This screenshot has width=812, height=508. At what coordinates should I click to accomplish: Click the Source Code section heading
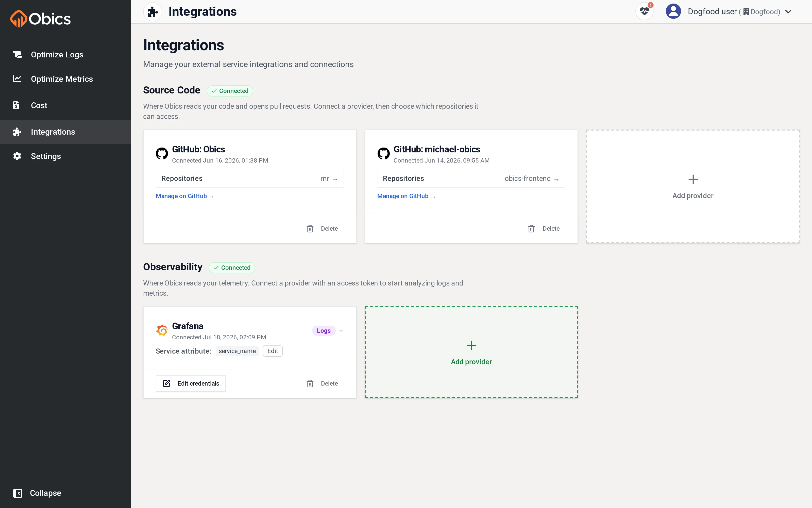[x=172, y=90]
